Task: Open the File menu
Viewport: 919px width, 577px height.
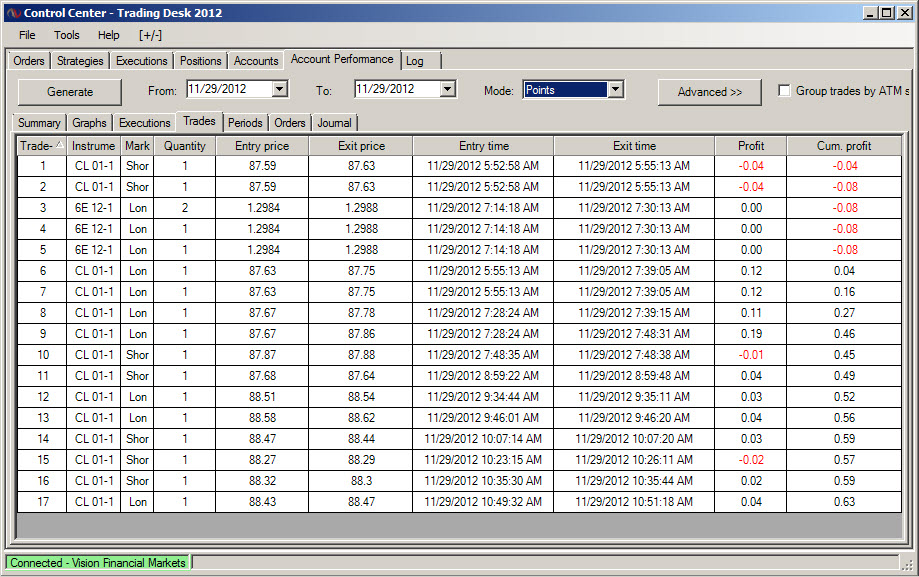Action: (x=27, y=35)
